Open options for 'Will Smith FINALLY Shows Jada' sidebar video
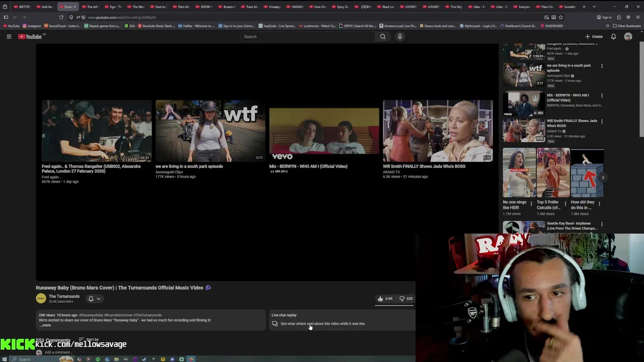 [x=602, y=121]
